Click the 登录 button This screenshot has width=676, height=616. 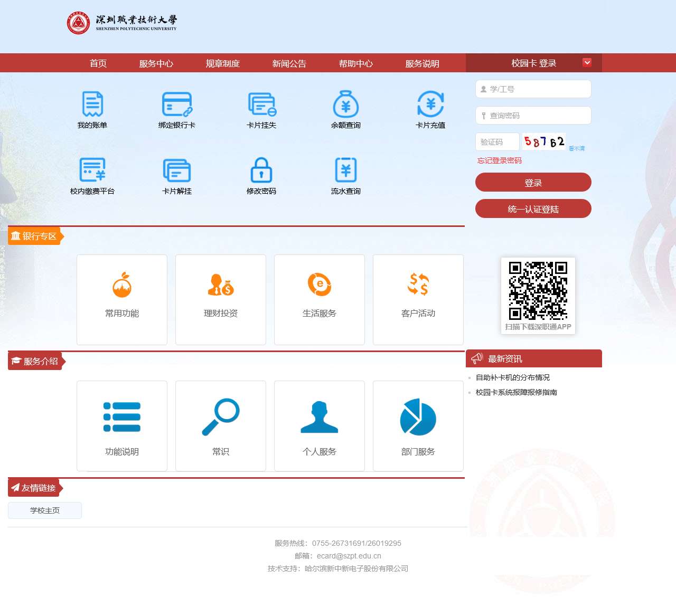[x=533, y=182]
